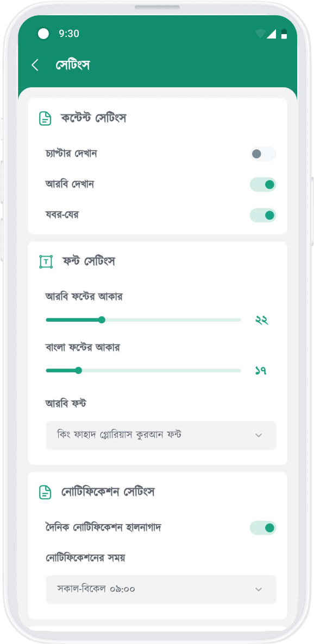Click the কিং ফাহাদ font dropdown chevron

pyautogui.click(x=259, y=435)
